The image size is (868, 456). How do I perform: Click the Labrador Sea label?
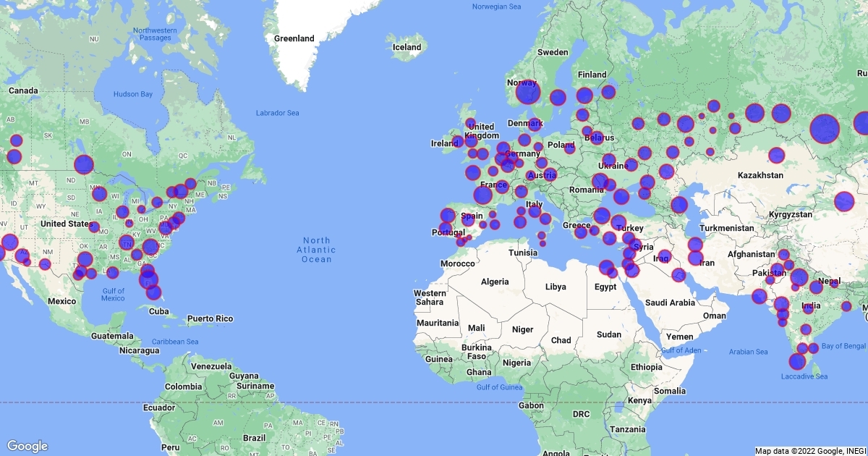[278, 113]
